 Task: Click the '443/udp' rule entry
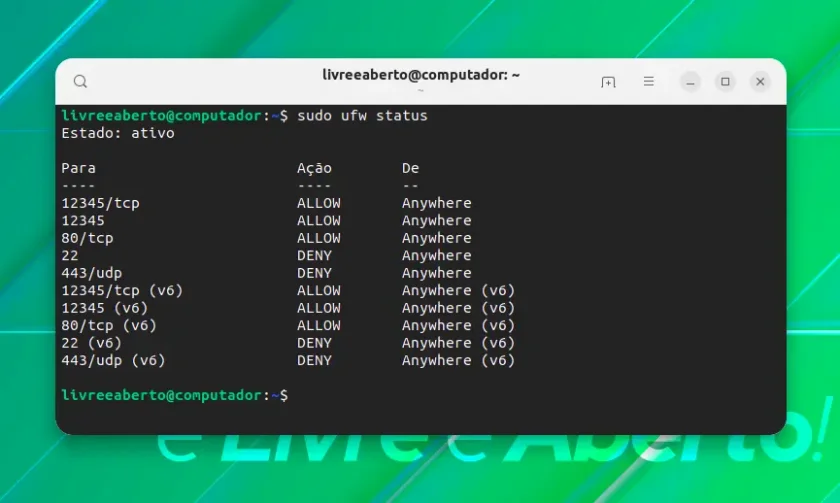(92, 273)
